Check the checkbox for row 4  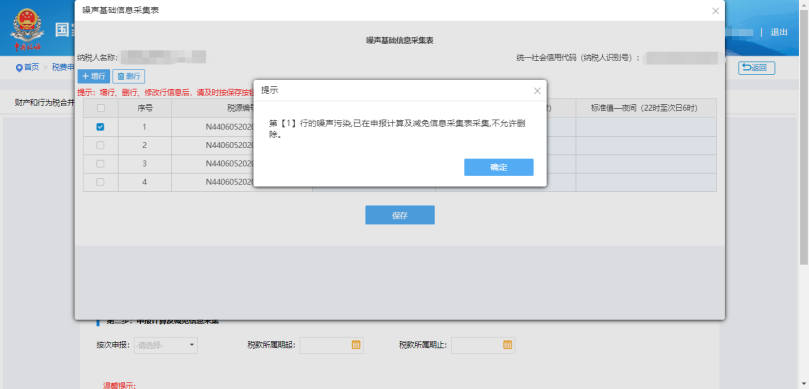tap(101, 182)
